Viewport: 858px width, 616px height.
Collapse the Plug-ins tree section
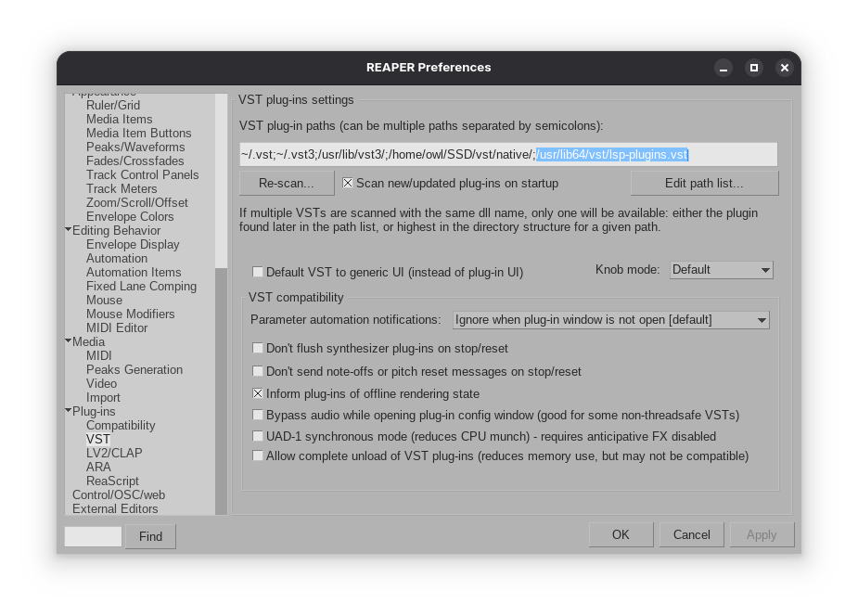[69, 410]
